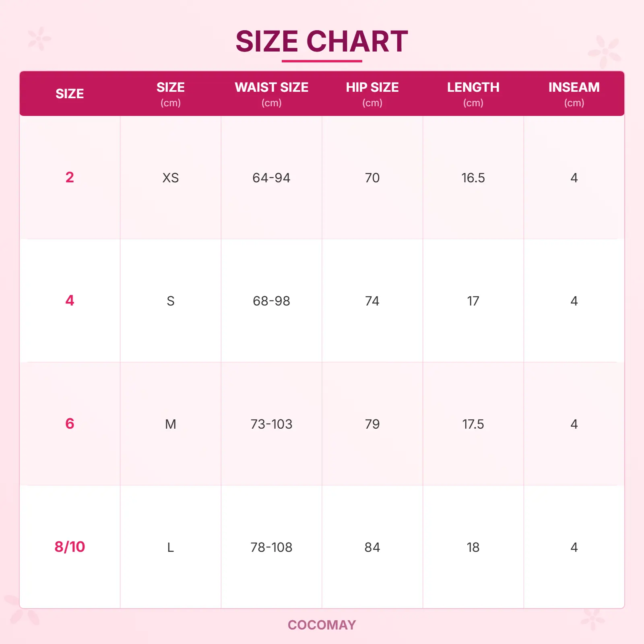Image resolution: width=644 pixels, height=644 pixels.
Task: Click hip value 74
Action: (x=372, y=301)
